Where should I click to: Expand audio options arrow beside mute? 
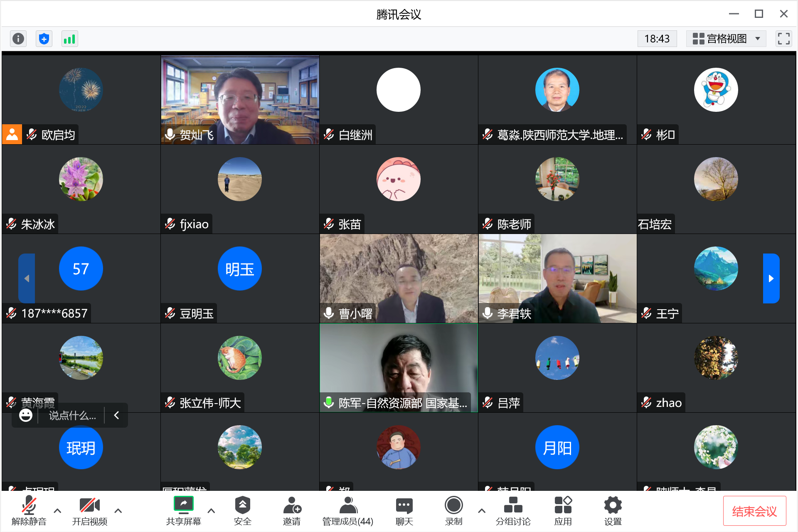click(58, 511)
